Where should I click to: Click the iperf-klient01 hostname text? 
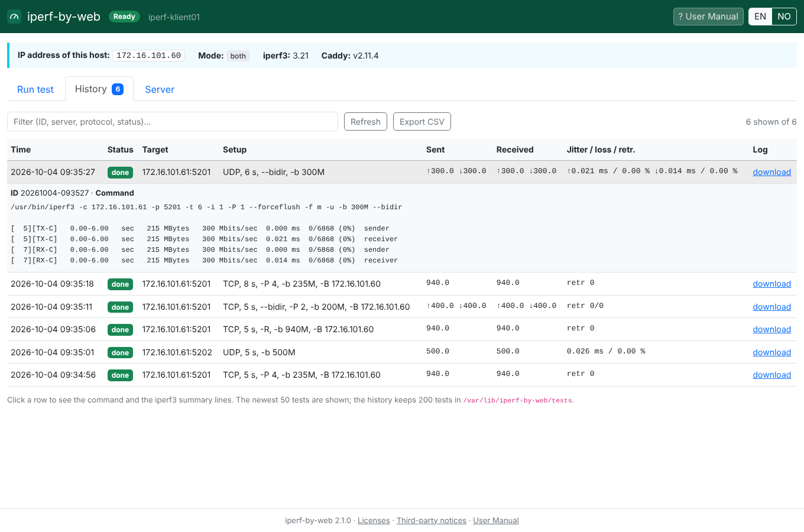174,17
